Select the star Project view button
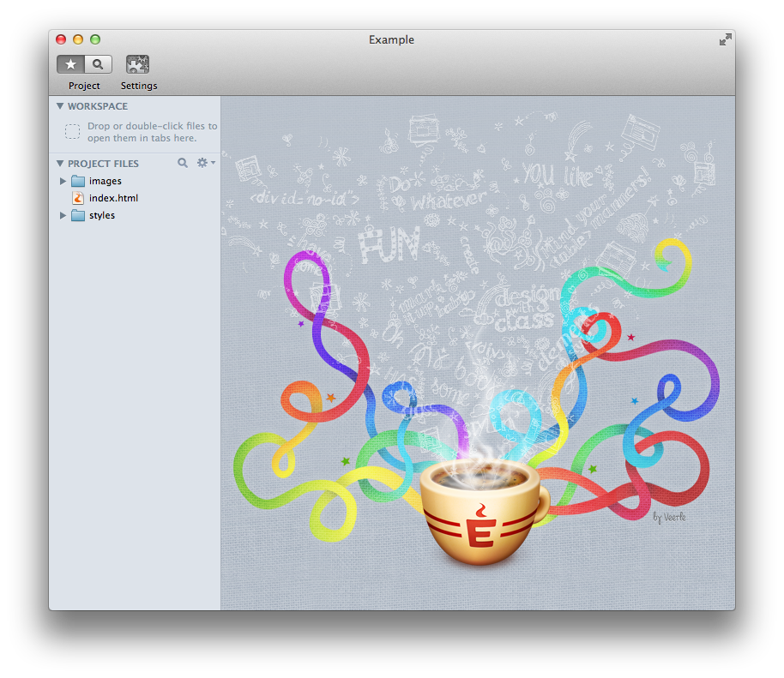This screenshot has width=784, height=678. click(x=71, y=64)
